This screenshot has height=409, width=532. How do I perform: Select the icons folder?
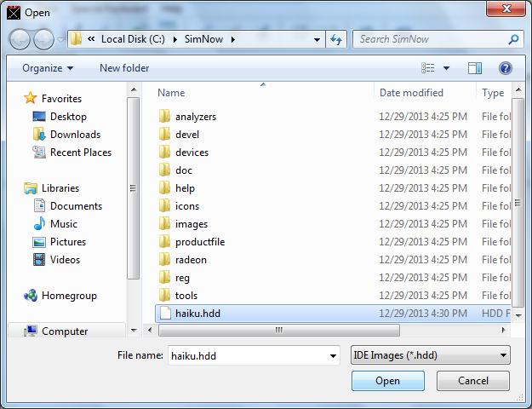[x=187, y=206]
